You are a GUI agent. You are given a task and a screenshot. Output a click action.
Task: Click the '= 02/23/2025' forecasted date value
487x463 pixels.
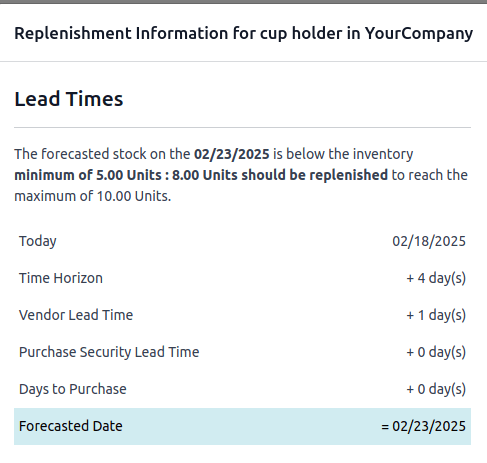424,426
